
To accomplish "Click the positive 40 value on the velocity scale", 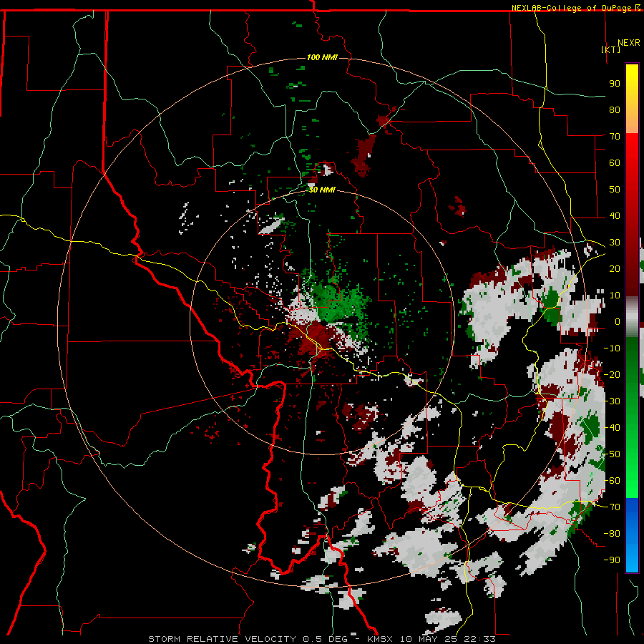I will coord(615,215).
